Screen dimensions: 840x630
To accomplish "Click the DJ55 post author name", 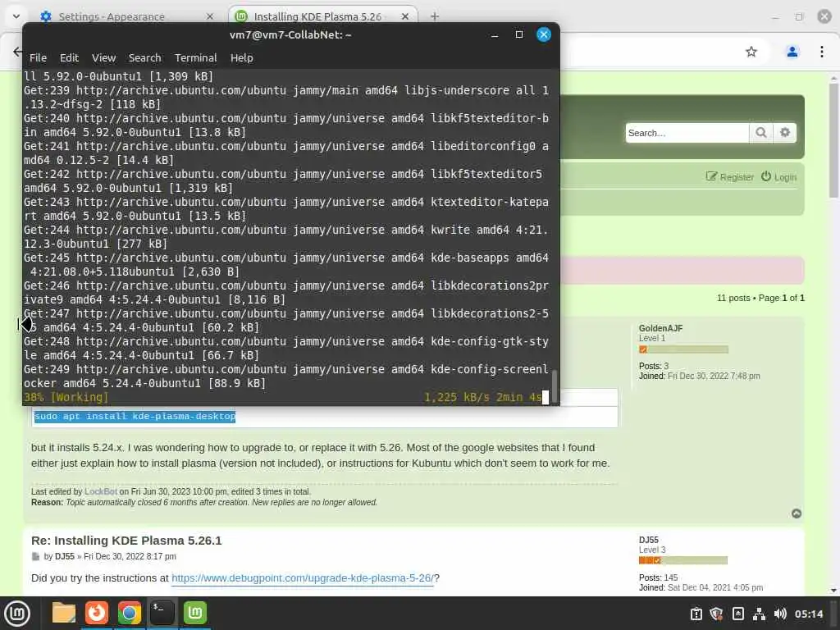I will [x=64, y=556].
